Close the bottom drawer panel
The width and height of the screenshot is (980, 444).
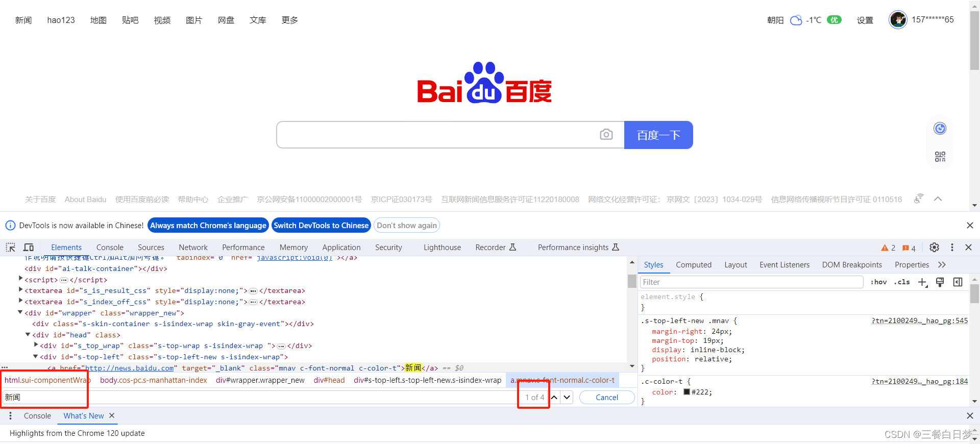click(x=970, y=416)
